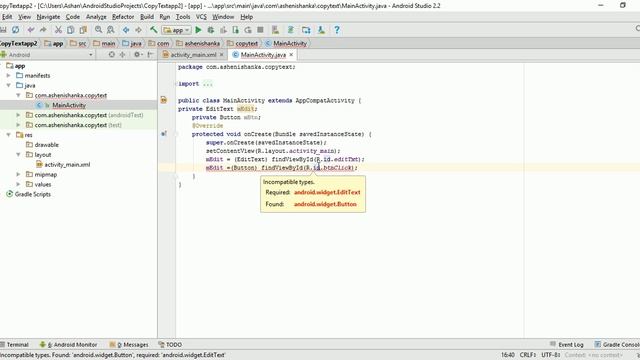Click the Scroll from Source target icon
This screenshot has height=360, width=640.
pos(111,55)
